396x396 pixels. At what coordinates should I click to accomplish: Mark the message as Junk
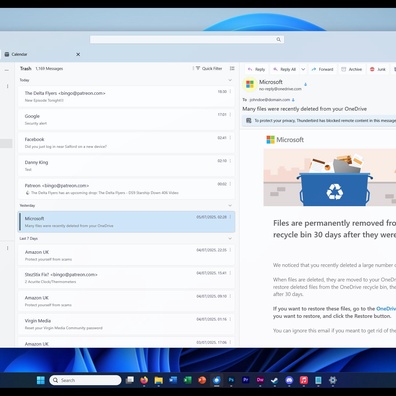tap(378, 69)
